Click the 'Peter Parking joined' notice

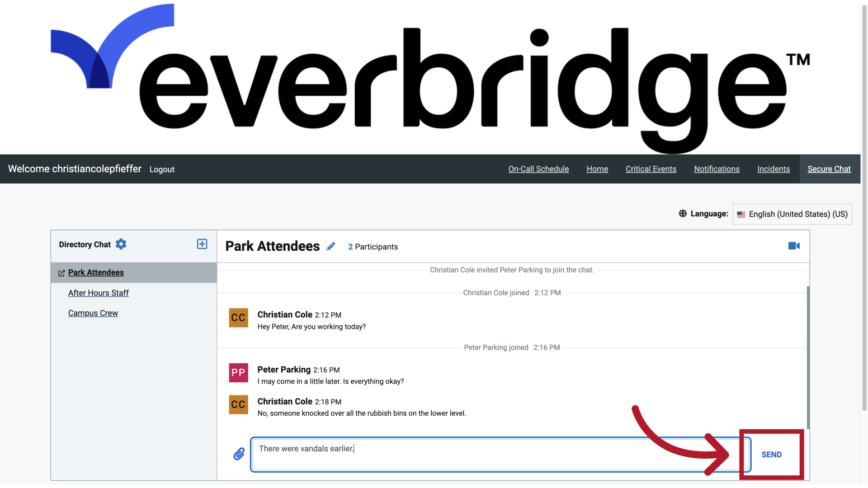click(x=512, y=347)
